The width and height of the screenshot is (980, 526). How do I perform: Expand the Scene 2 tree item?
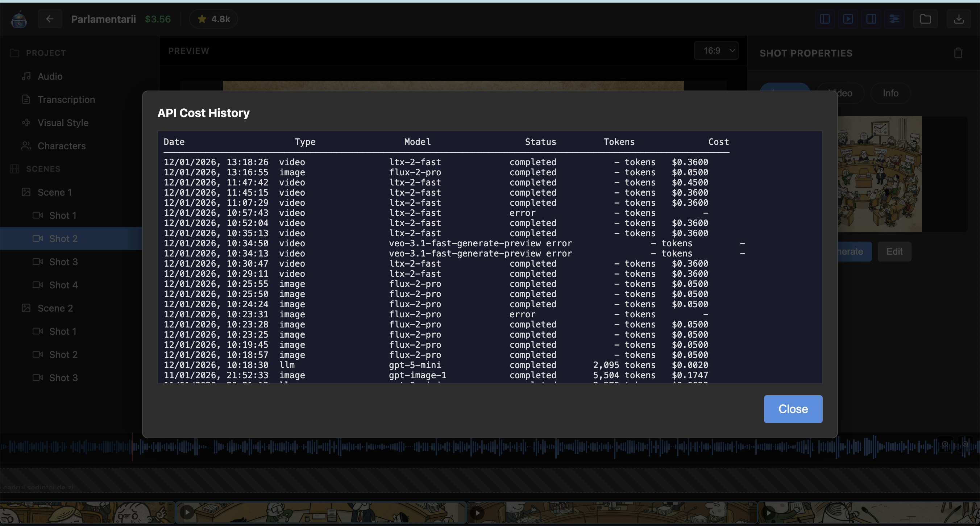(x=55, y=308)
